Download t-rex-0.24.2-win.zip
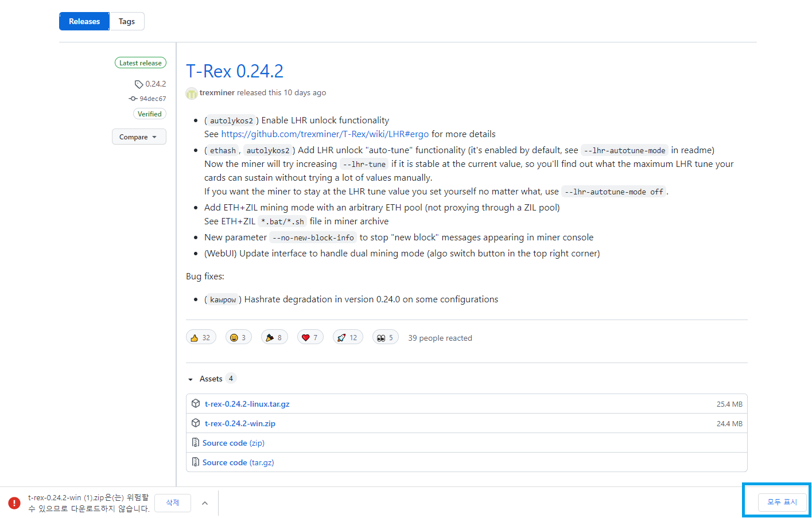The height and width of the screenshot is (518, 812). coord(240,423)
